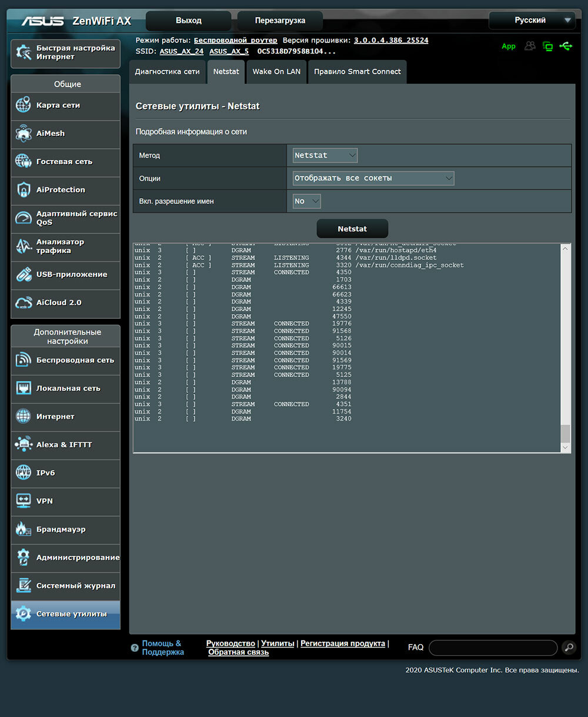Open the Интернет globe icon
This screenshot has width=588, height=717.
tap(24, 416)
